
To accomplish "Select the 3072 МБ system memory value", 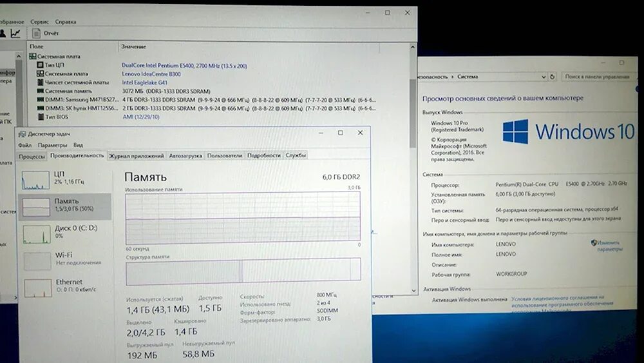I will point(166,92).
